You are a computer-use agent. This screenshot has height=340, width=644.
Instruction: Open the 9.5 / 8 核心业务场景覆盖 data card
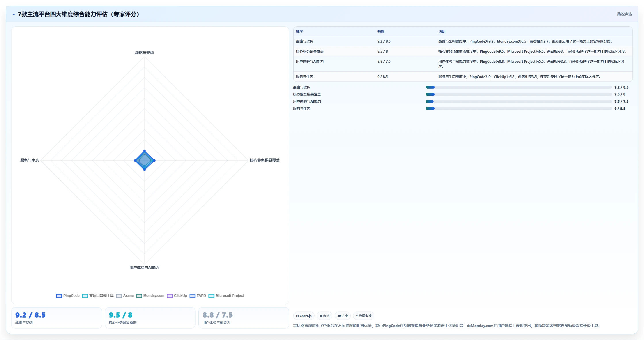point(150,318)
